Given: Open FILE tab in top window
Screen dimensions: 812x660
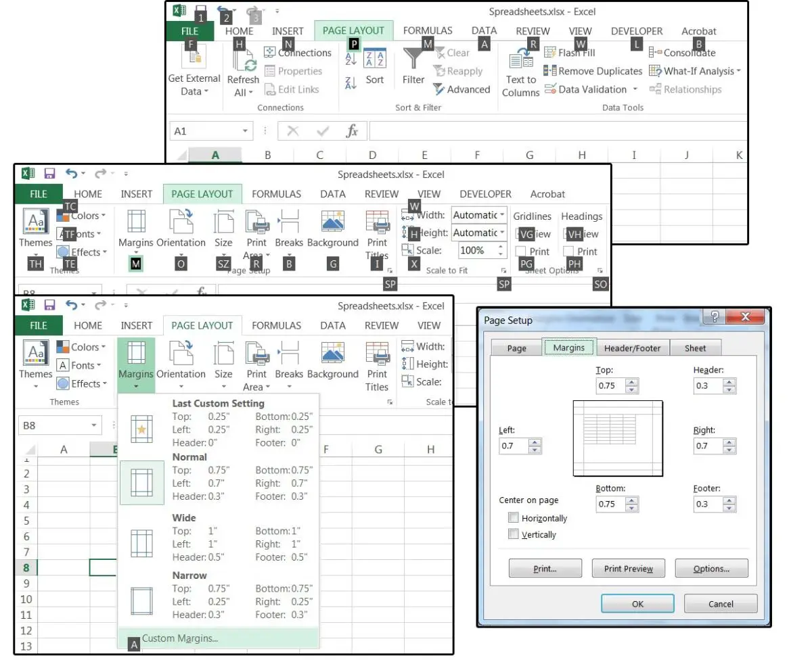Looking at the screenshot, I should pos(190,31).
